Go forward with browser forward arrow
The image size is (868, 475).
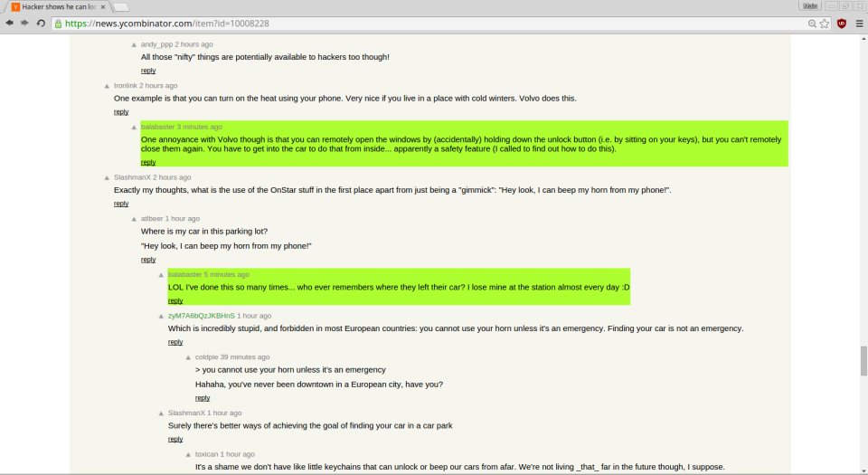[24, 24]
